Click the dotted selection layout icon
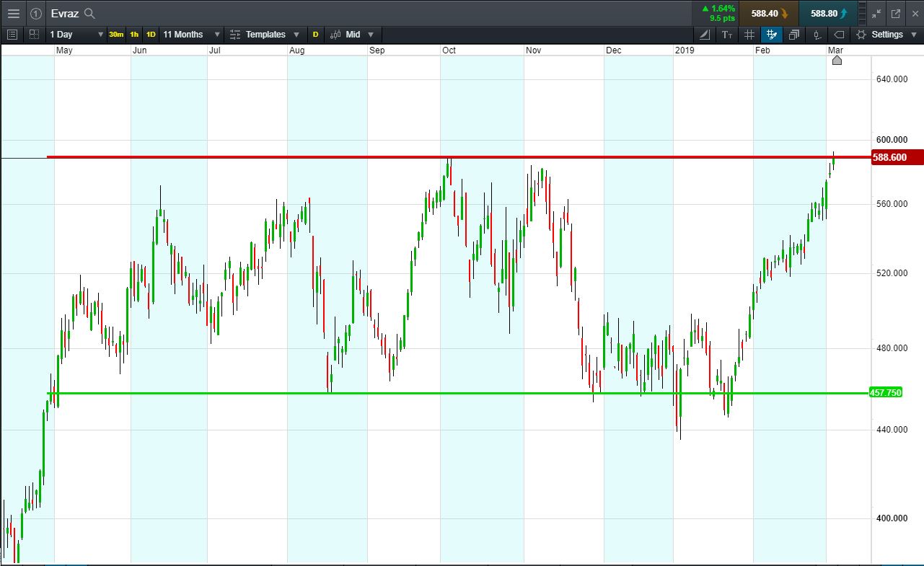The height and width of the screenshot is (566, 924). click(34, 34)
